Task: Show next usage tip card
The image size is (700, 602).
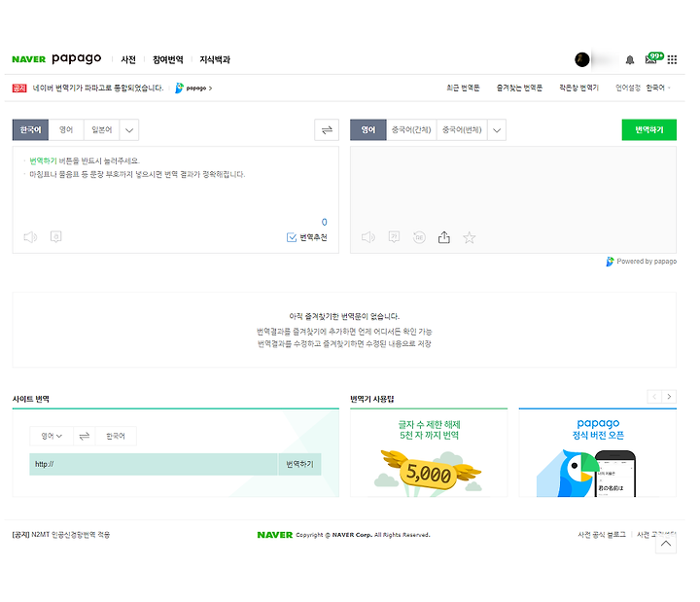Action: click(x=669, y=397)
